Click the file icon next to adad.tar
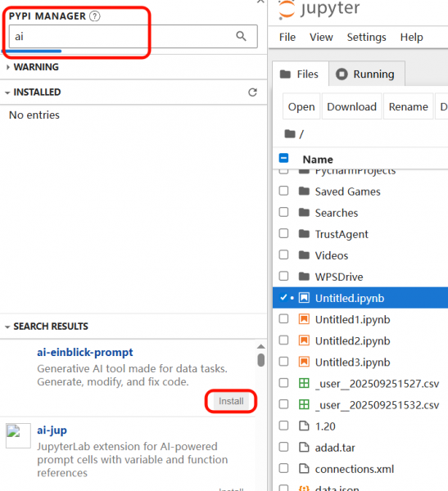This screenshot has width=448, height=491. tap(304, 447)
